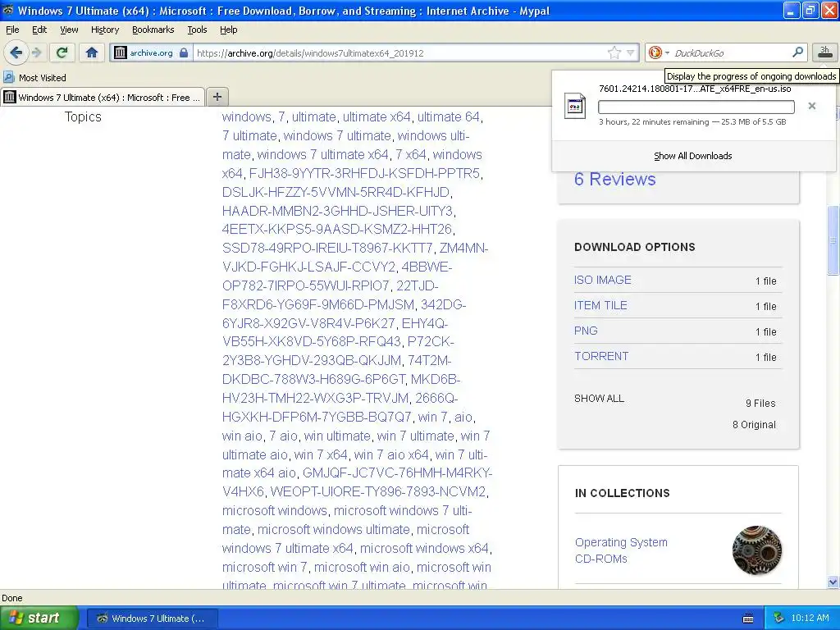The width and height of the screenshot is (840, 630).
Task: Open the Help menu
Action: point(228,30)
